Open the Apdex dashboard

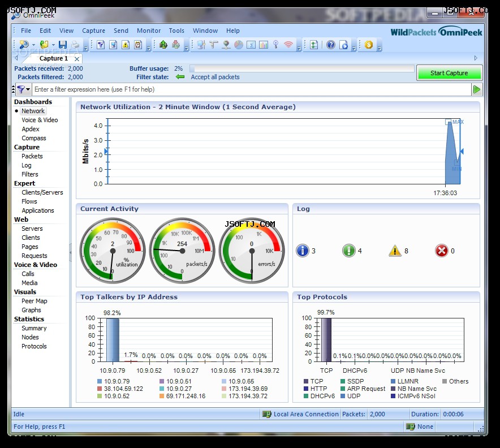coord(31,129)
